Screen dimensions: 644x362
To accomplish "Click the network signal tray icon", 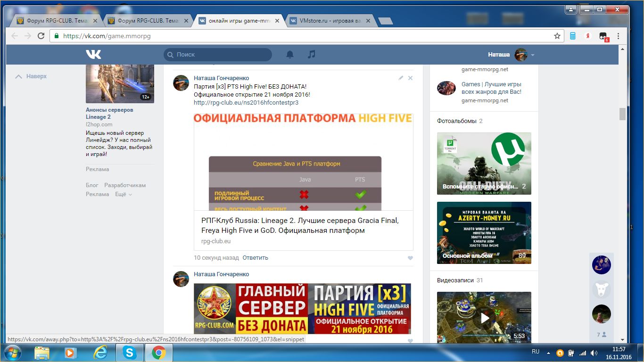I will click(x=583, y=353).
